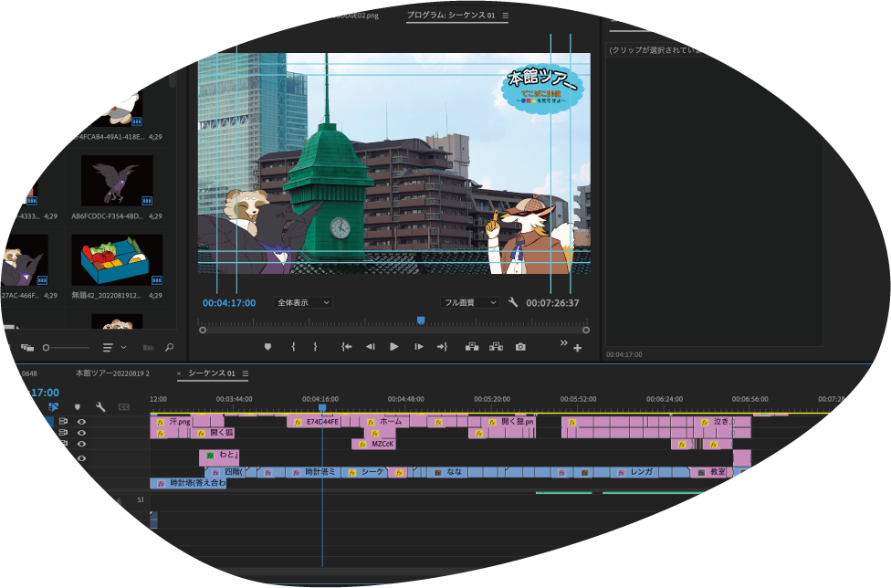
Task: Click the Extract button
Action: pos(496,347)
